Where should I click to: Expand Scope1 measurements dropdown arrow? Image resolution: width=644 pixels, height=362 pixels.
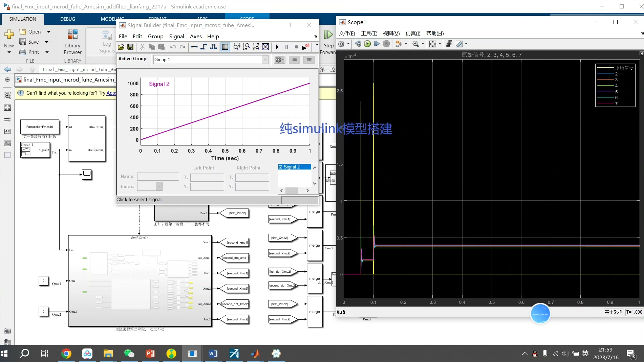tap(466, 44)
